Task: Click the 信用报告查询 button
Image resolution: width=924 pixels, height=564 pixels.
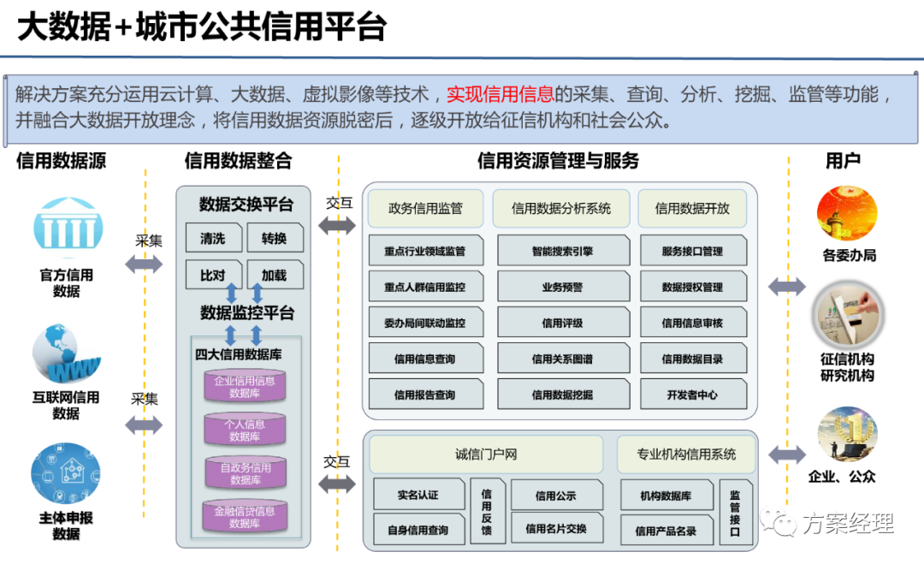Action: tap(425, 395)
